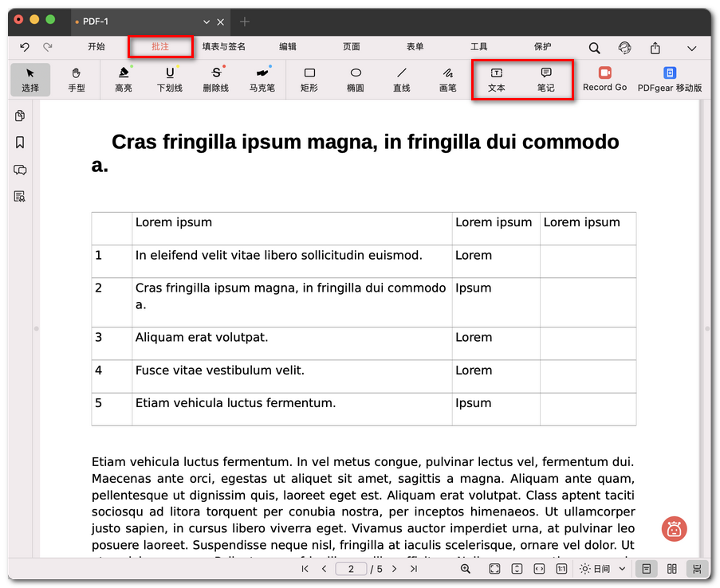This screenshot has height=588, width=720.
Task: Switch to the 填表与签名 tab
Action: (x=224, y=47)
